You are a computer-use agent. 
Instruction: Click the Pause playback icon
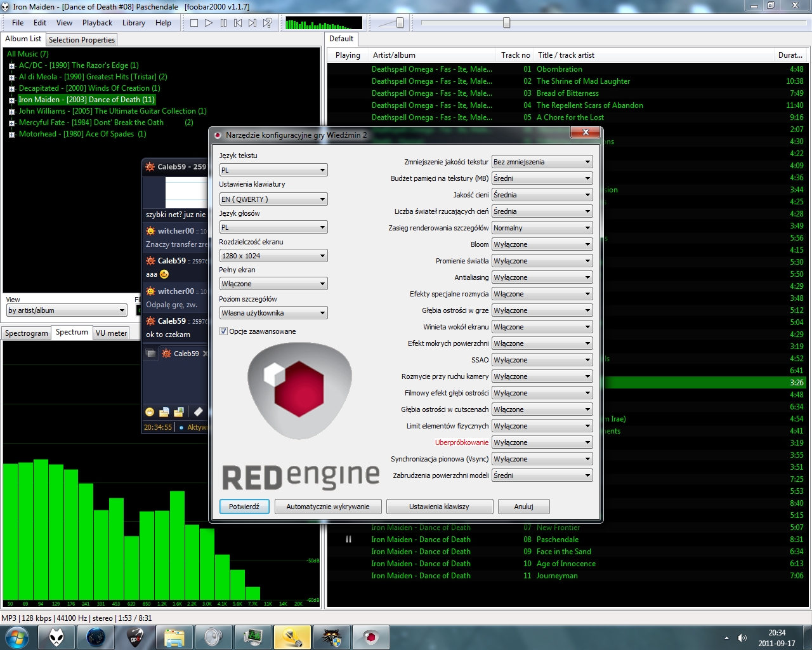point(223,23)
